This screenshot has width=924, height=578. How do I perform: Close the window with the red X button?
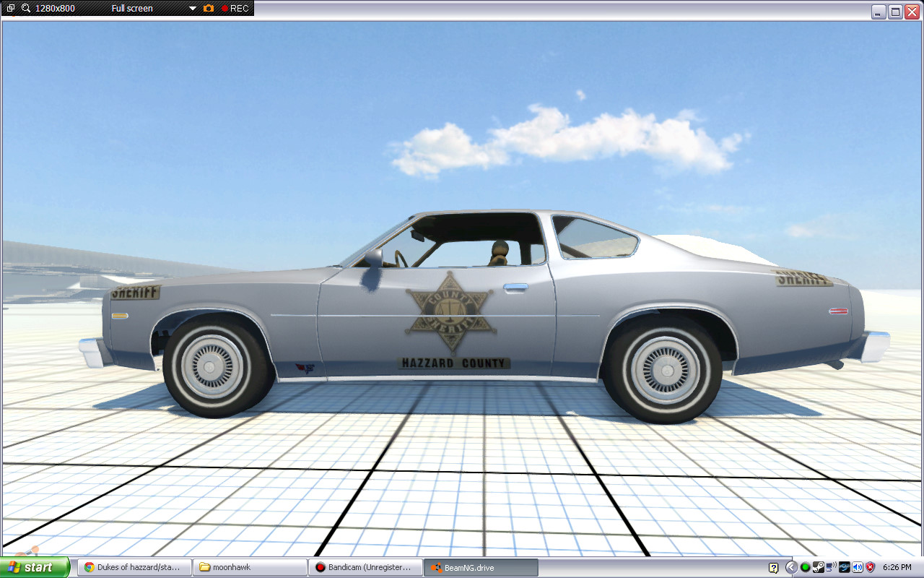pos(912,12)
